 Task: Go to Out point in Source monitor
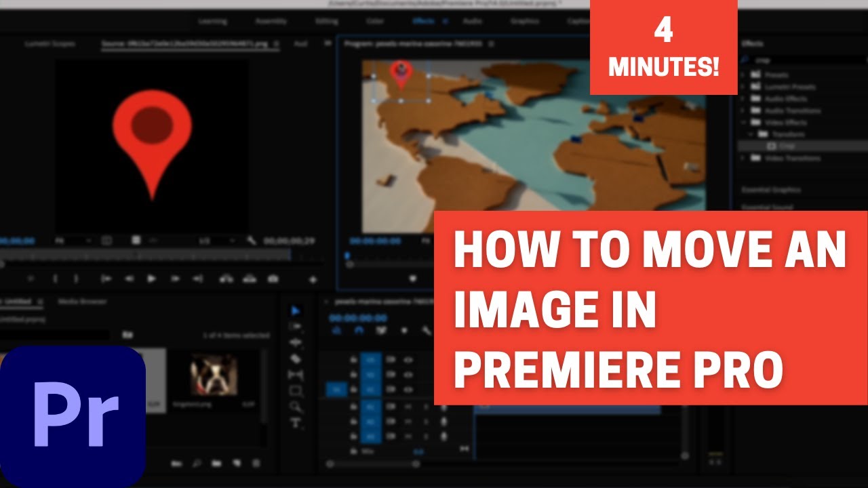pyautogui.click(x=198, y=279)
